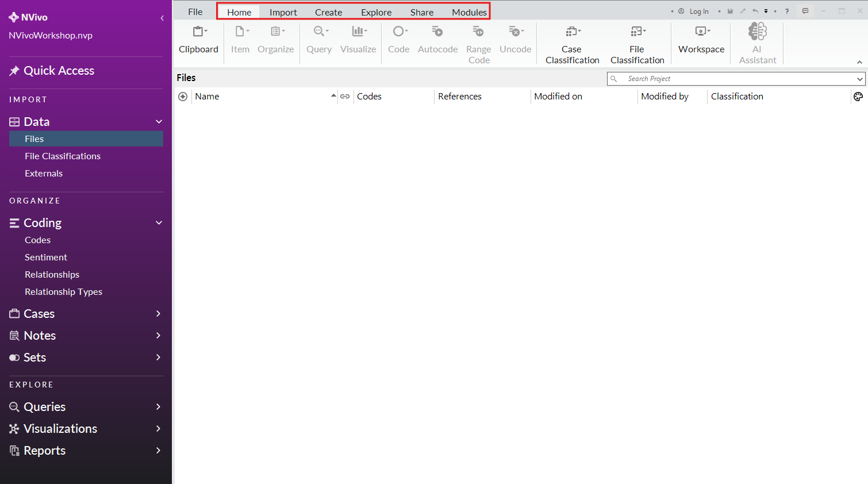This screenshot has height=484, width=868.
Task: Click the Code ribbon button
Action: click(399, 40)
